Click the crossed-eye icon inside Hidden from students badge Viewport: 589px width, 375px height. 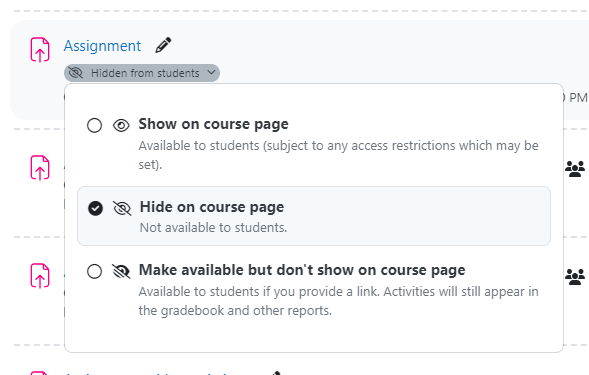coord(76,73)
